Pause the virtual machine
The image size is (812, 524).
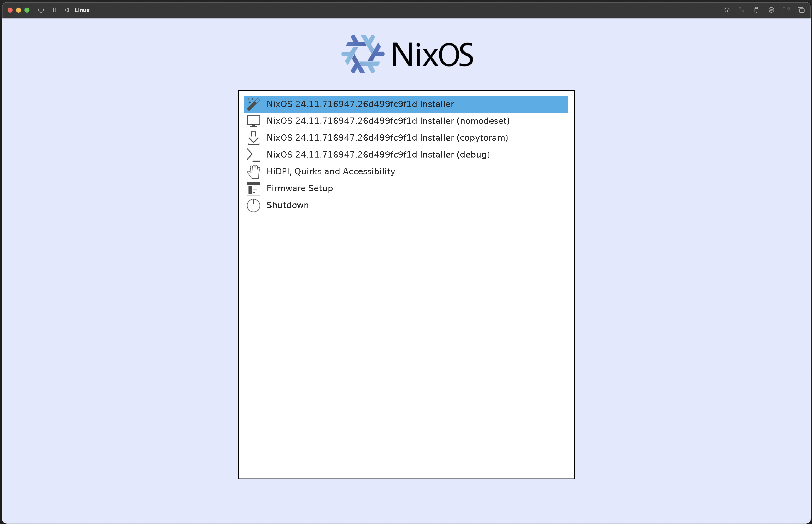(54, 10)
